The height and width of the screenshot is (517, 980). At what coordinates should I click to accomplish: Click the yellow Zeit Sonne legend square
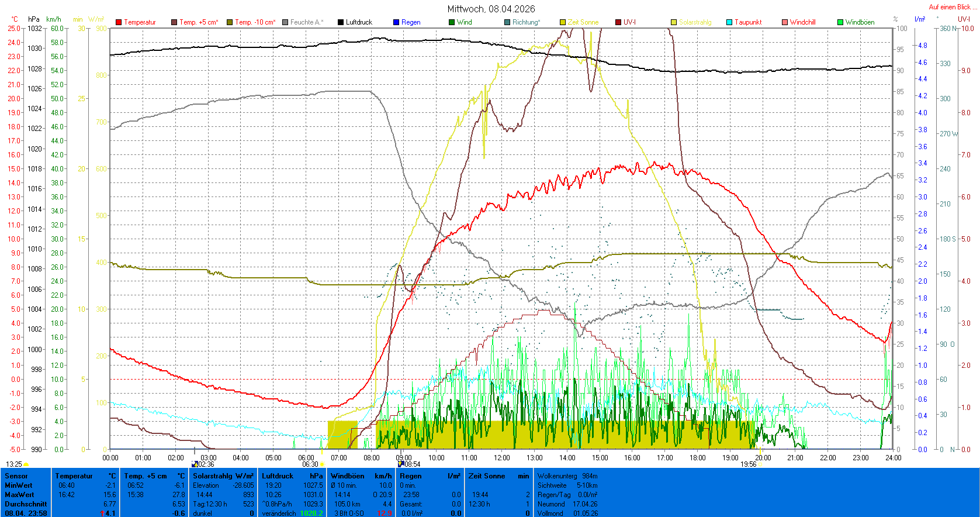tap(563, 22)
